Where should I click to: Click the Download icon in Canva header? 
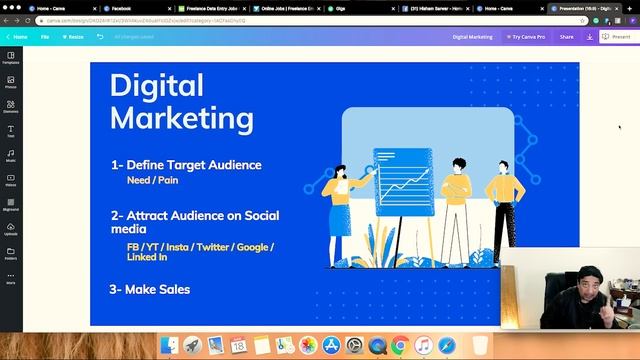[x=589, y=37]
